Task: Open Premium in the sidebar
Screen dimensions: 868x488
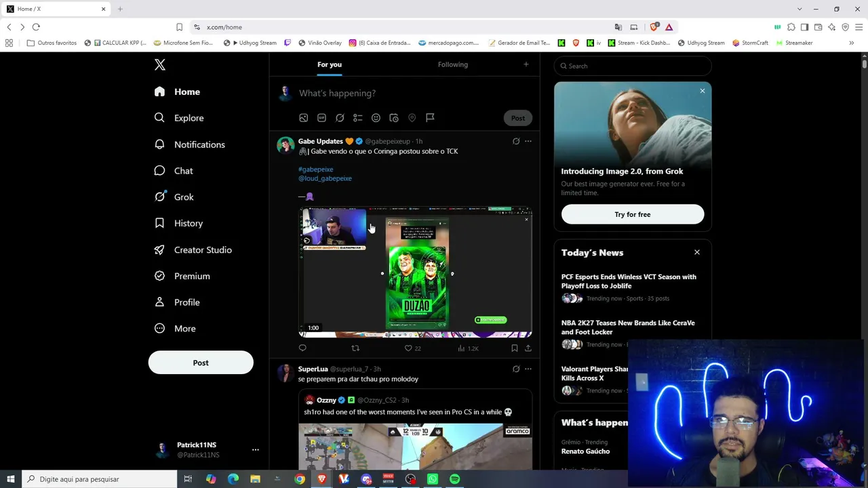Action: click(182, 276)
